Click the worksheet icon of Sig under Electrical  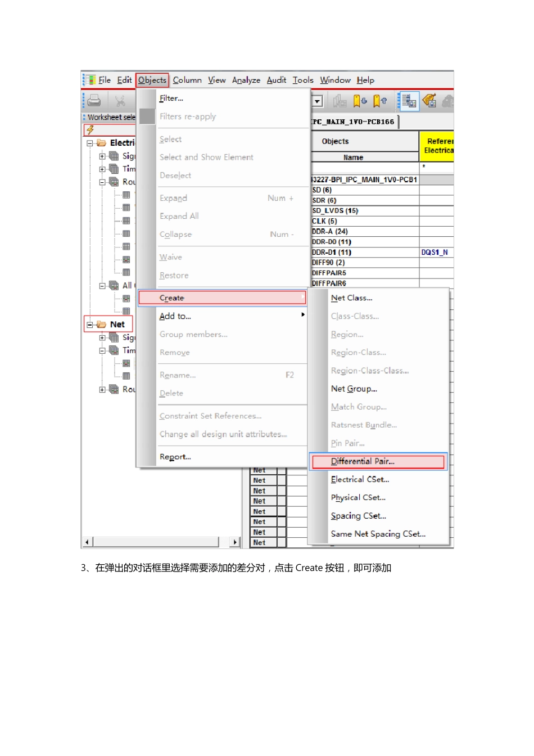tap(114, 156)
